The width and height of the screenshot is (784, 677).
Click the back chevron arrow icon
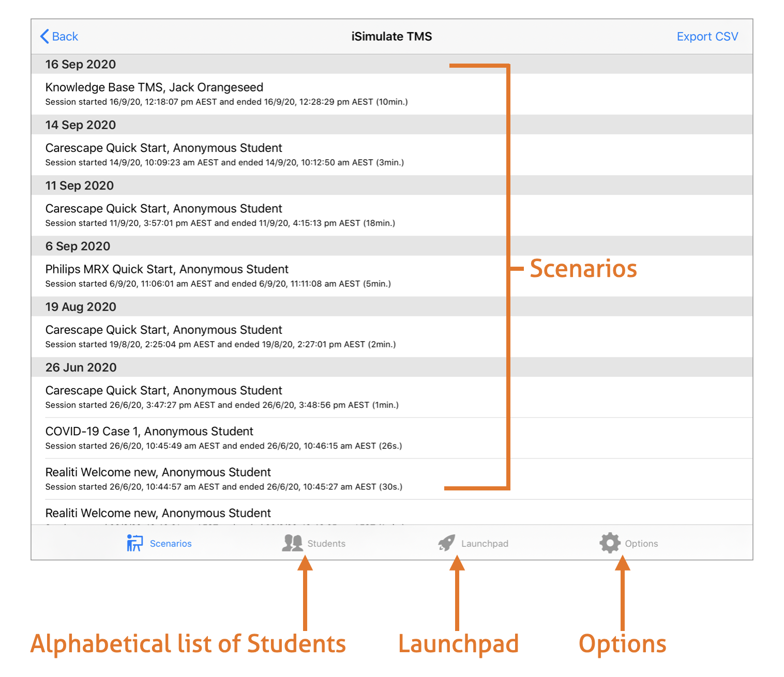coord(44,36)
